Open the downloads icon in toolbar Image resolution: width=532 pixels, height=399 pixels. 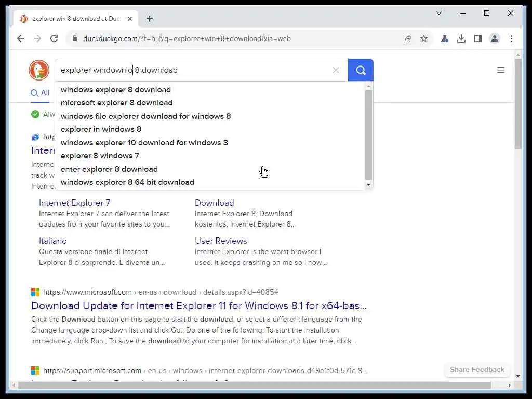[x=461, y=38]
